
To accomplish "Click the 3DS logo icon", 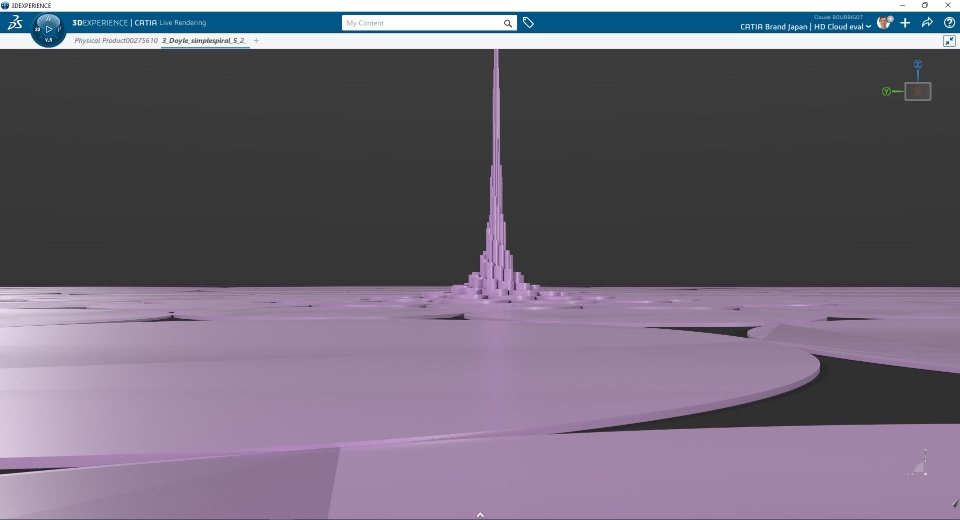I will coord(15,23).
